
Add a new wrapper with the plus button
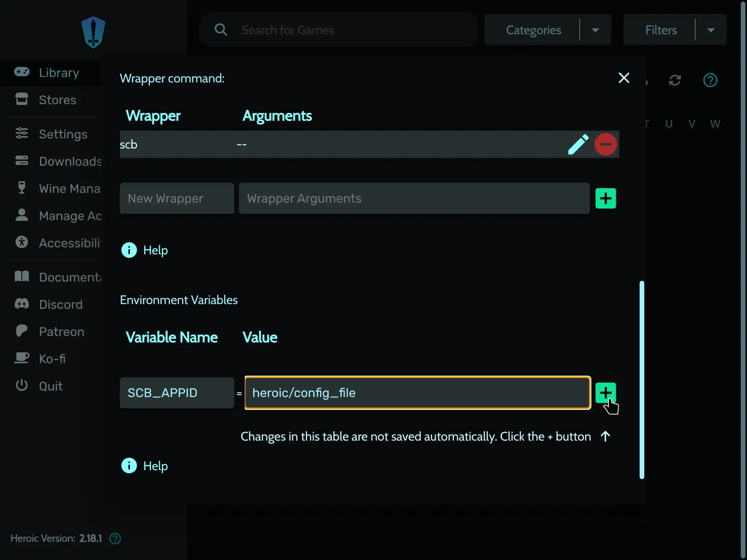point(605,198)
